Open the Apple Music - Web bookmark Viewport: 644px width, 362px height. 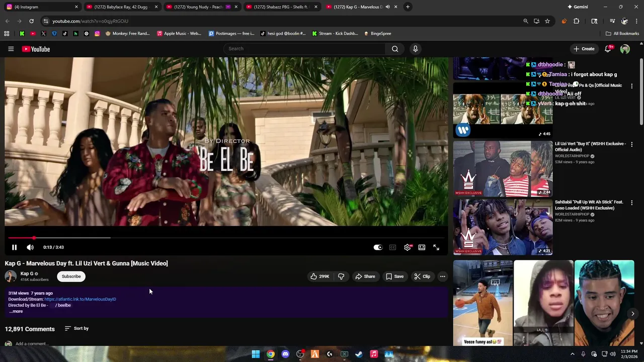179,34
